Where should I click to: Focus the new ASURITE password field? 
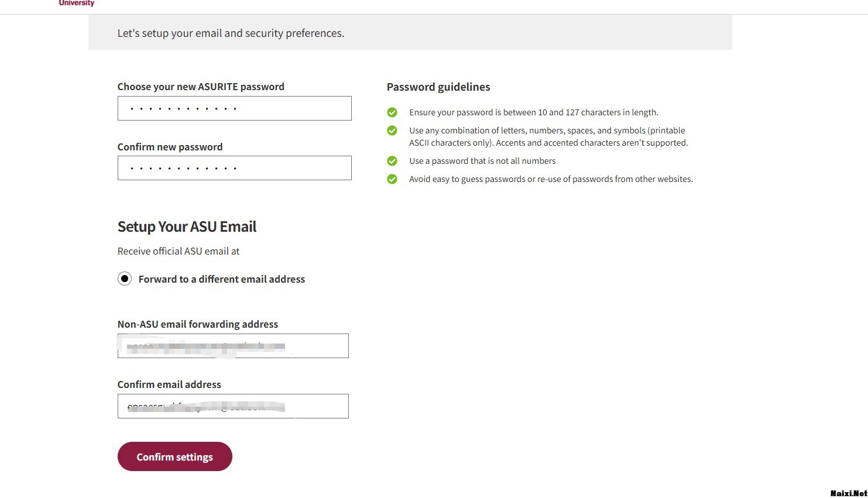pos(234,108)
